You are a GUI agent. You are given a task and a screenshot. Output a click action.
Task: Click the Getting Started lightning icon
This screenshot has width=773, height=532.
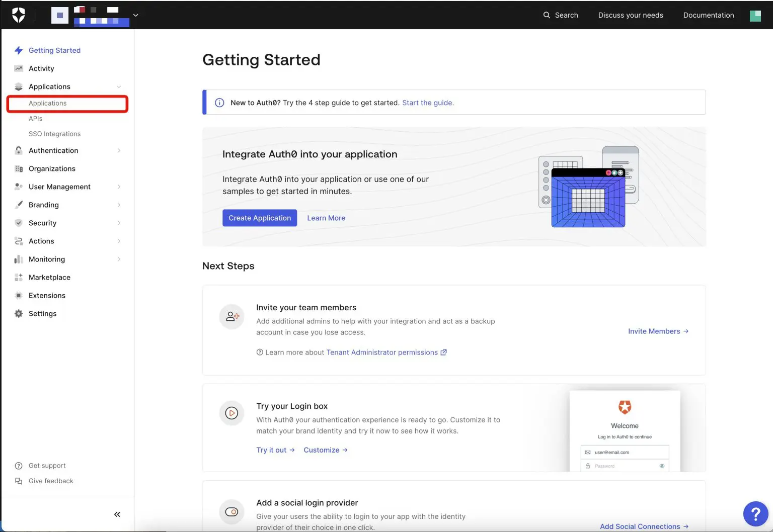point(19,50)
